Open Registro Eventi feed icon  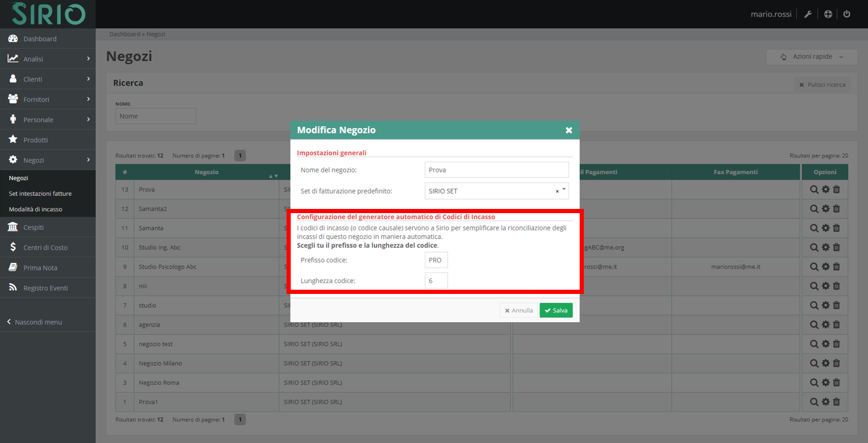(x=11, y=287)
